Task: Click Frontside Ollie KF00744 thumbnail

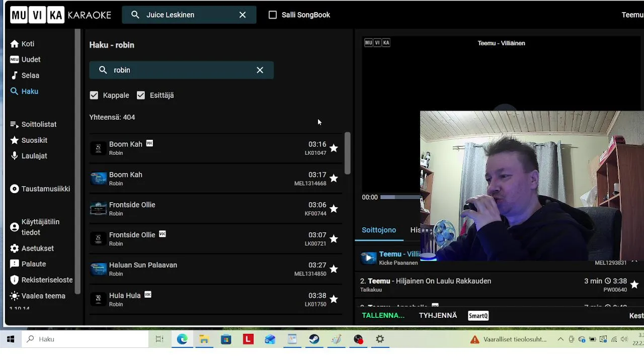Action: click(x=98, y=209)
